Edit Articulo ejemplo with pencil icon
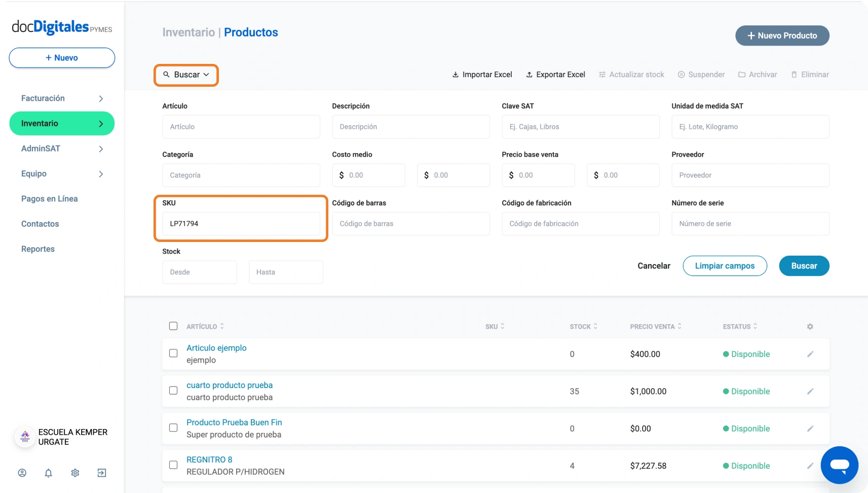Viewport: 868px width, 493px height. click(810, 354)
